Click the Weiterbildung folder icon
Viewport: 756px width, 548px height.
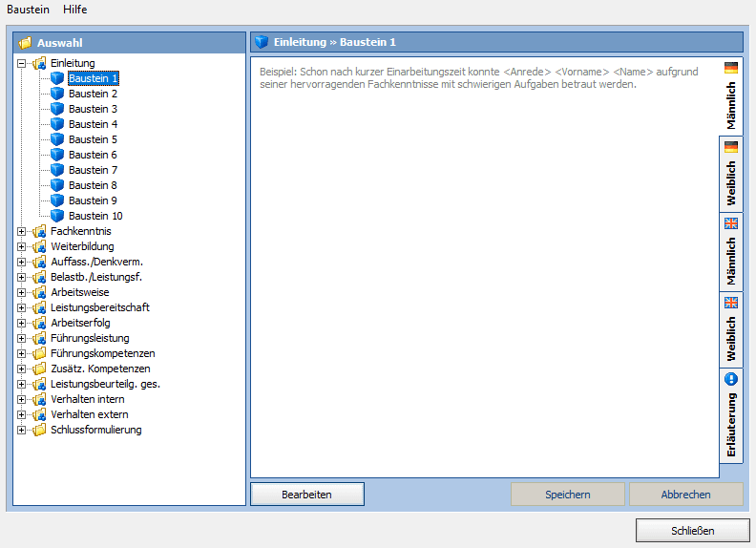(39, 246)
